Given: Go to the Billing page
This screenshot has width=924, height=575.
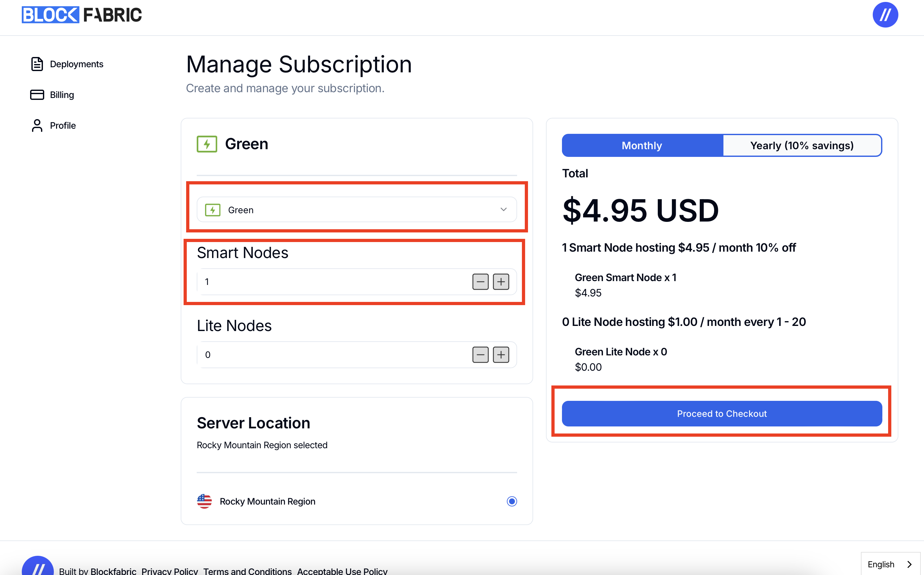Looking at the screenshot, I should coord(62,95).
